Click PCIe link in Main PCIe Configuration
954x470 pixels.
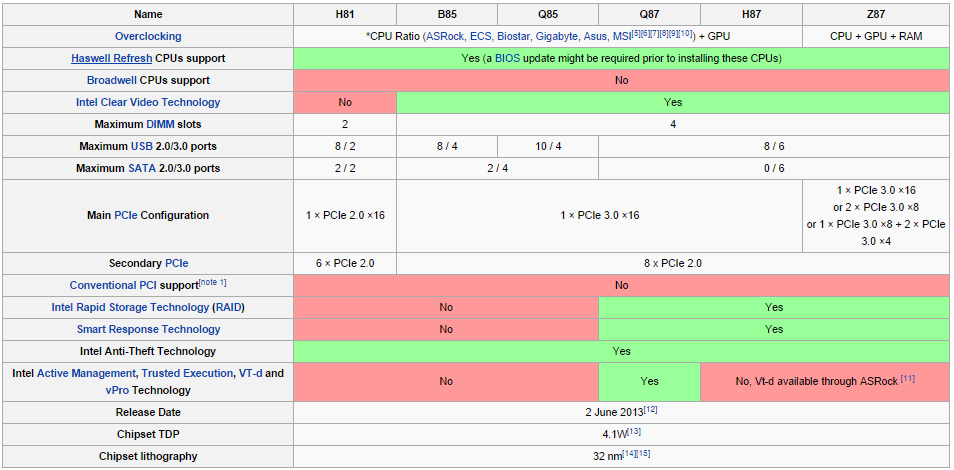click(126, 215)
